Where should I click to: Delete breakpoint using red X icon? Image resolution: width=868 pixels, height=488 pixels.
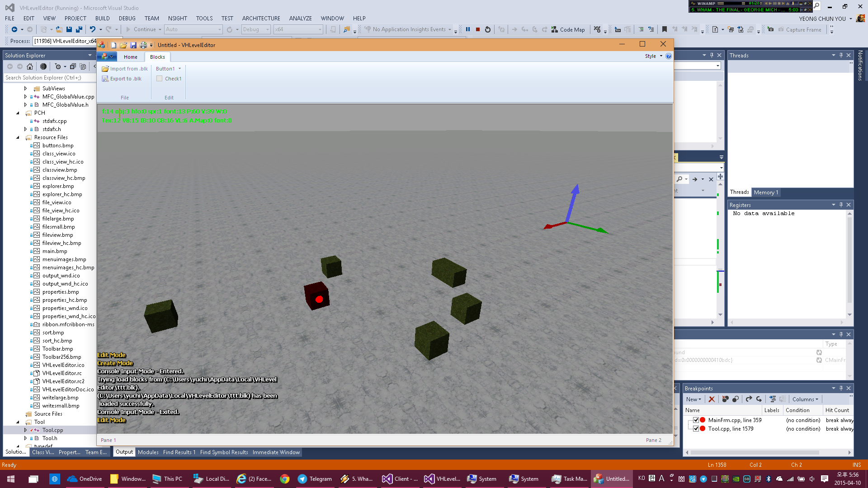(712, 399)
